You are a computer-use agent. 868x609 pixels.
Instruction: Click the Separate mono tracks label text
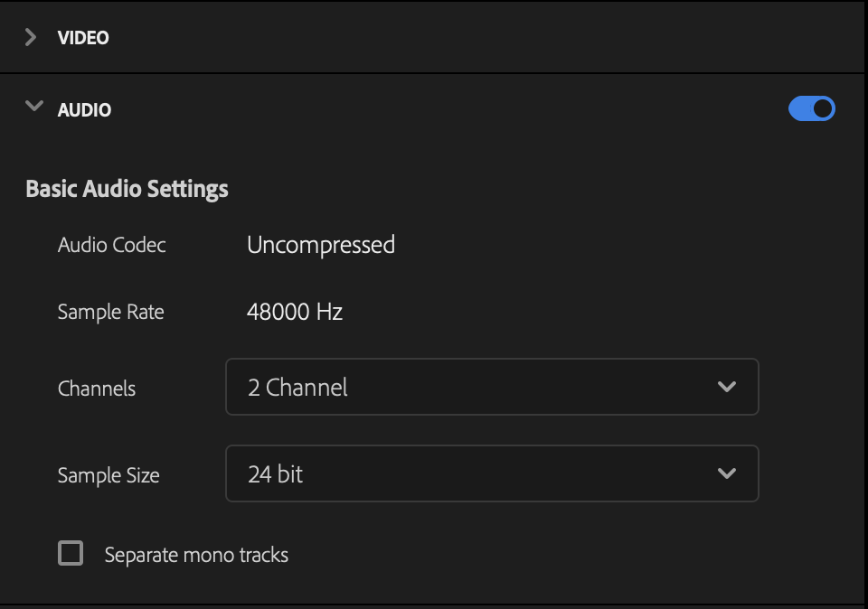tap(196, 555)
